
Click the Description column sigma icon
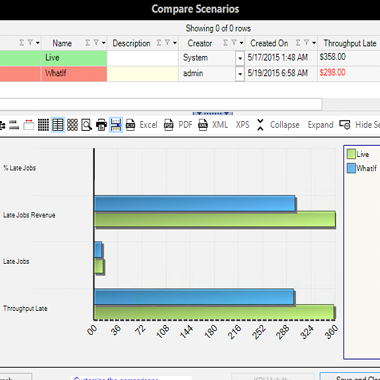pos(159,43)
